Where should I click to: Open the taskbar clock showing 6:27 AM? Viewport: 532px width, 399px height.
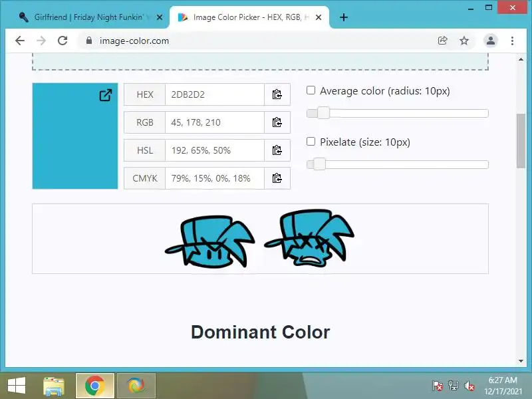(503, 386)
